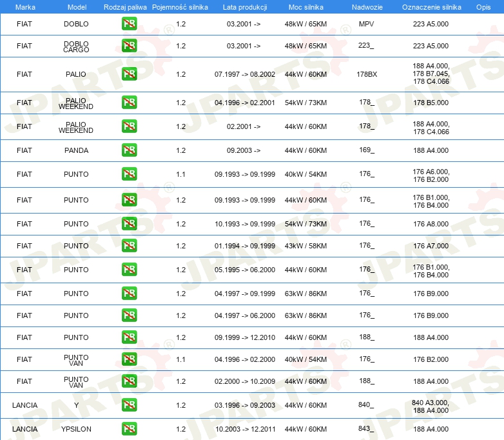Click the Model column header
The image size is (504, 440).
coord(77,7)
